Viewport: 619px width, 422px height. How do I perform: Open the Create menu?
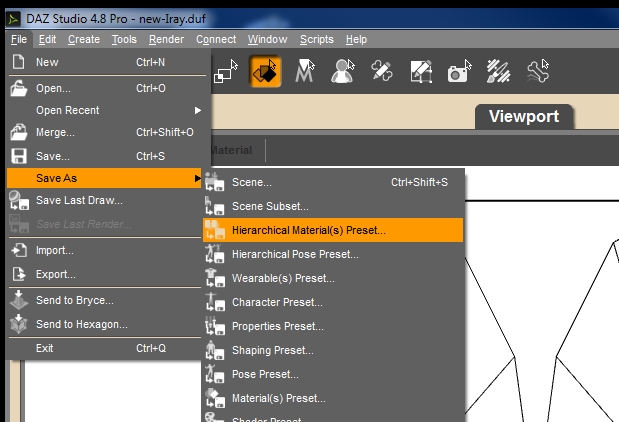(x=84, y=39)
